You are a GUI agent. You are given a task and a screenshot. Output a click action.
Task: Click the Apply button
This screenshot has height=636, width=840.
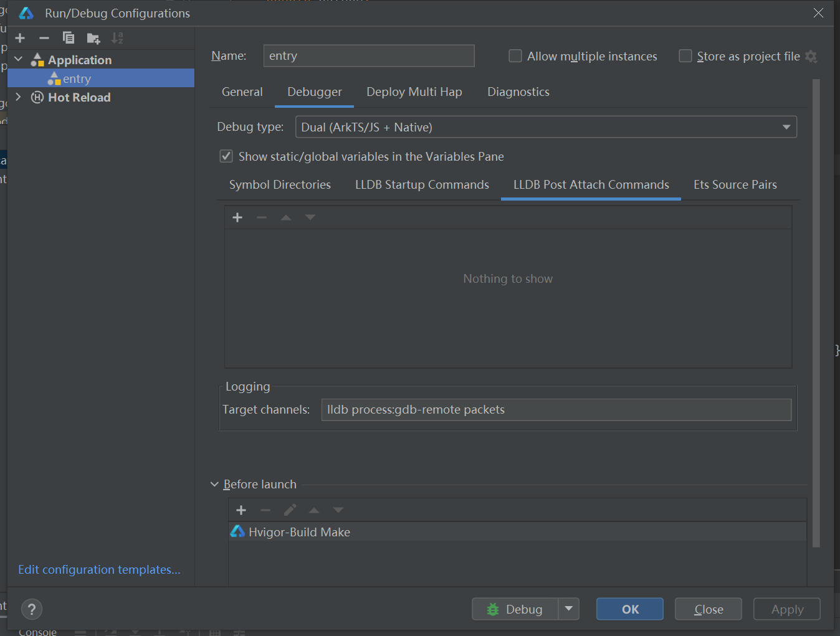point(787,609)
